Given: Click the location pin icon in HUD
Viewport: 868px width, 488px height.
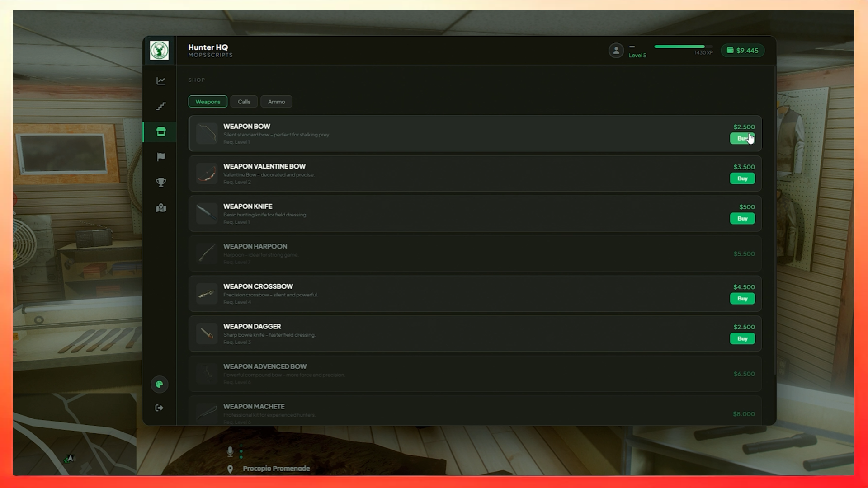Looking at the screenshot, I should [x=230, y=469].
